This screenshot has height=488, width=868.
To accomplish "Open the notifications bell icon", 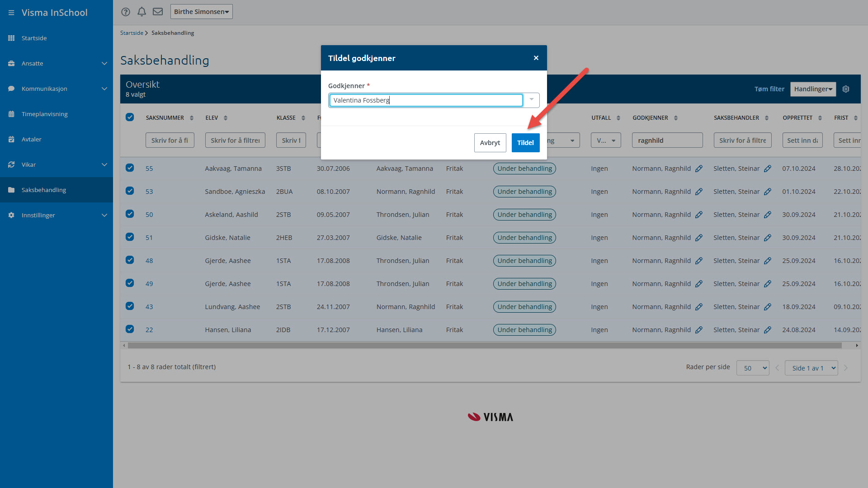I will click(142, 12).
